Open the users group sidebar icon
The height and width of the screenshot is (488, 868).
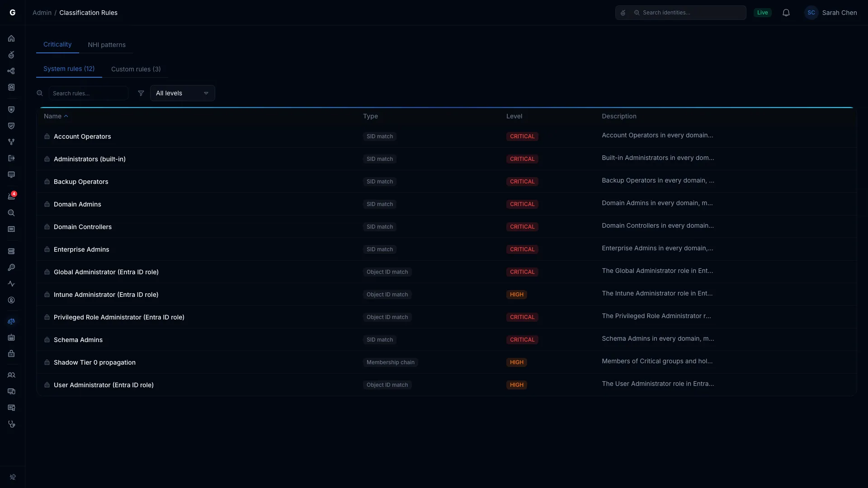coord(11,375)
